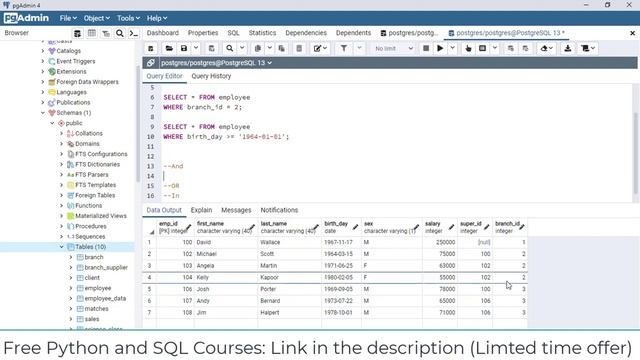This screenshot has height=360, width=640.
Task: Expand the employee table node
Action: click(71, 288)
